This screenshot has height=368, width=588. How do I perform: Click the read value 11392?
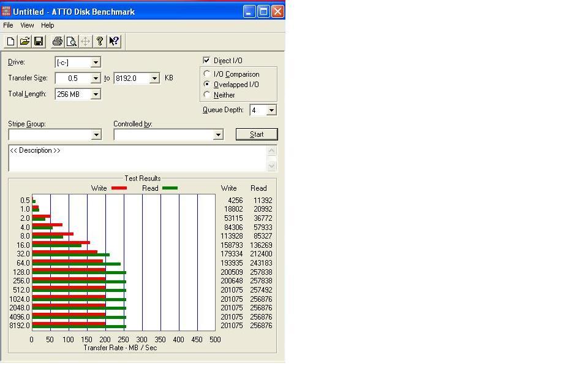click(263, 200)
